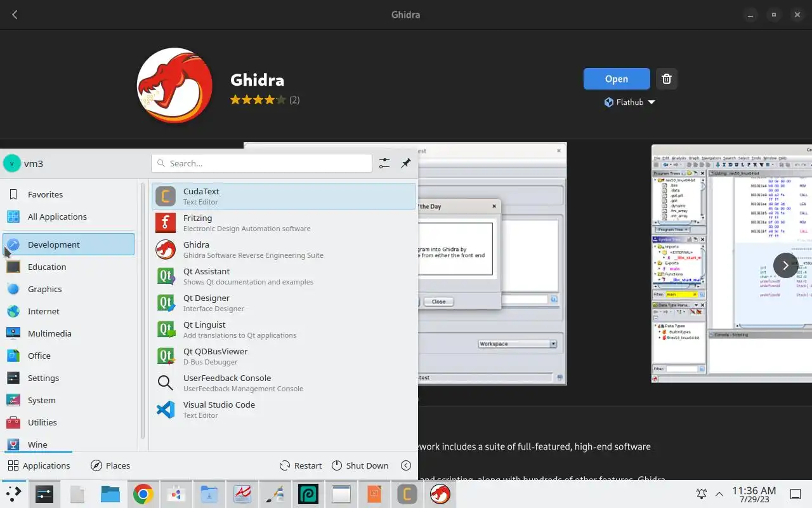Launch Fritzing from the application menu
The height and width of the screenshot is (508, 812).
pyautogui.click(x=284, y=223)
